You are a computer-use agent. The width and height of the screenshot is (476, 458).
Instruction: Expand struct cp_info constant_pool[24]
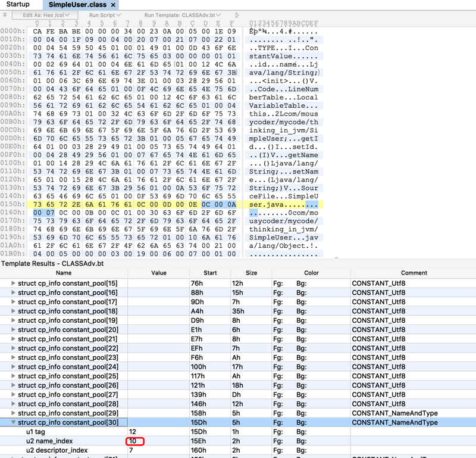click(x=13, y=366)
